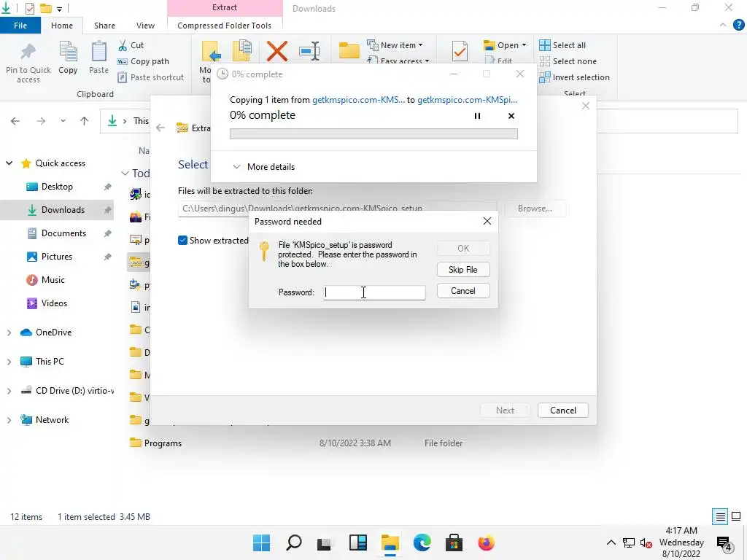Collapse the Quick access tree node
747x560 pixels.
(9, 163)
